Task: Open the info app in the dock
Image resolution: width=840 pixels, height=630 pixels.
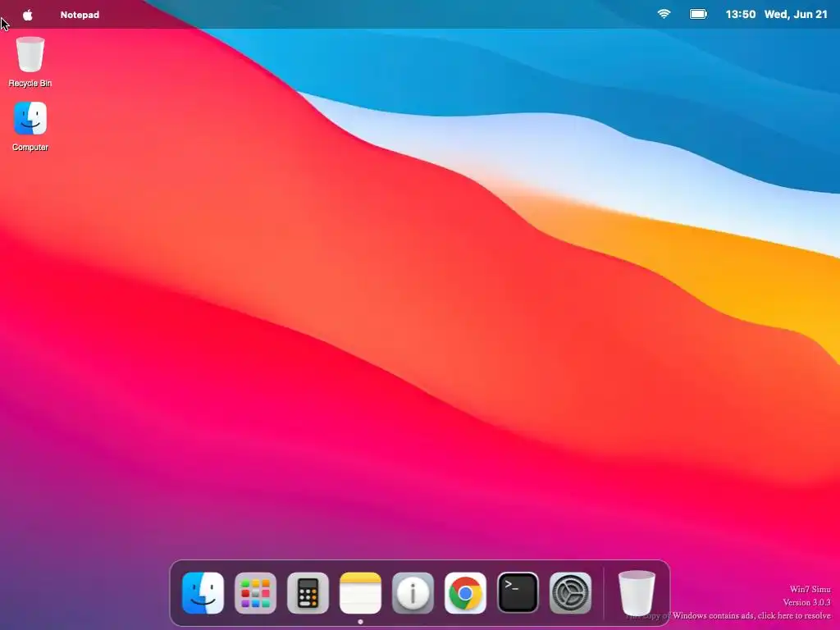Action: [413, 593]
